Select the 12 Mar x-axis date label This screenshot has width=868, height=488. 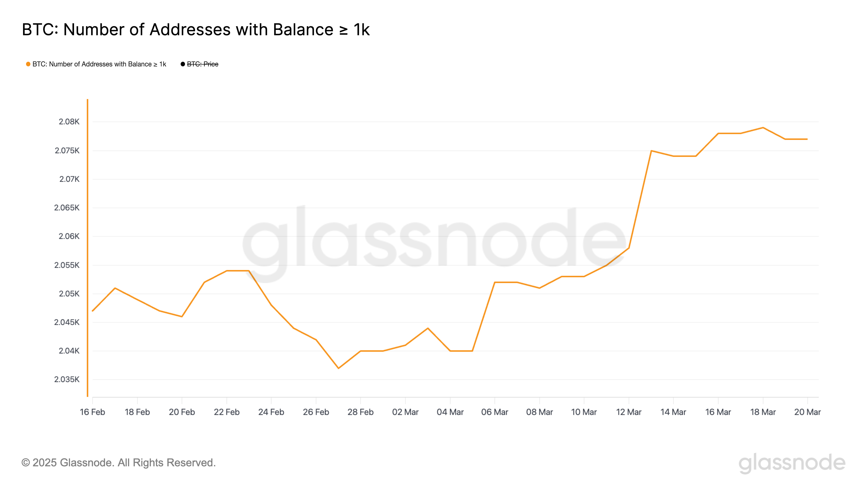(x=629, y=412)
